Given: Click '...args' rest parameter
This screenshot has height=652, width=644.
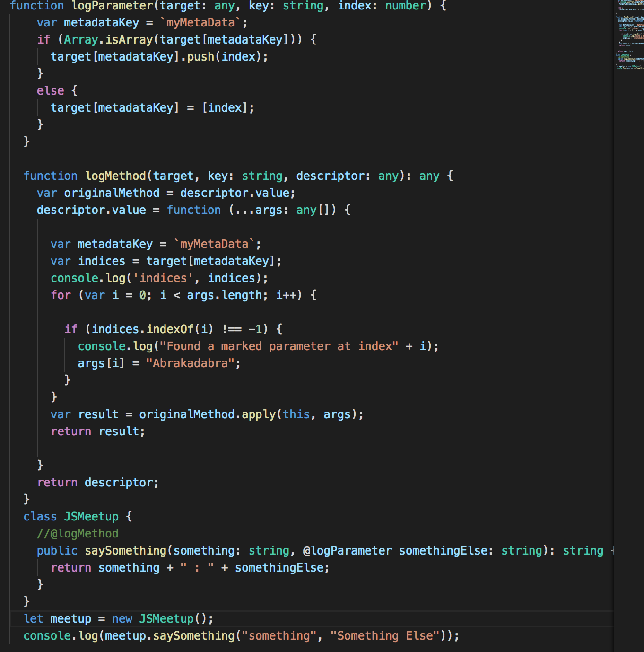Looking at the screenshot, I should coord(259,210).
